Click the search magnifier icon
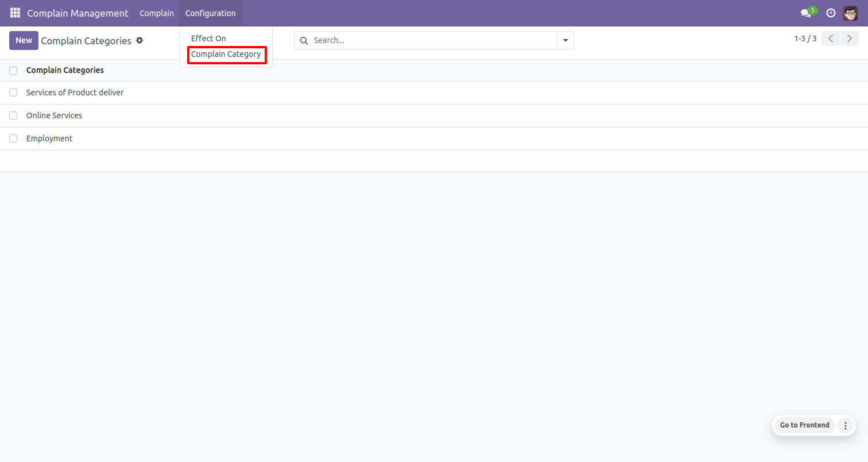 pos(304,41)
